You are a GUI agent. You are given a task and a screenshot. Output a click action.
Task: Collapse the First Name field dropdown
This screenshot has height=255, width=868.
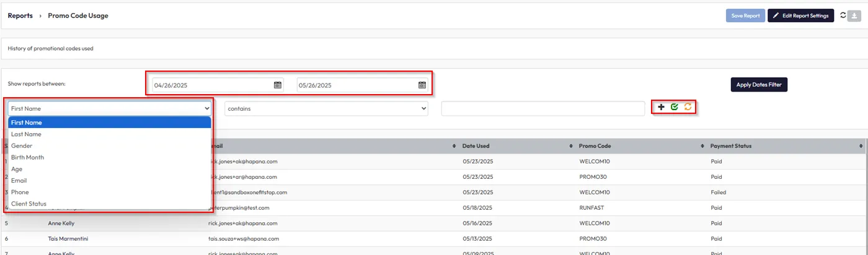click(110, 108)
